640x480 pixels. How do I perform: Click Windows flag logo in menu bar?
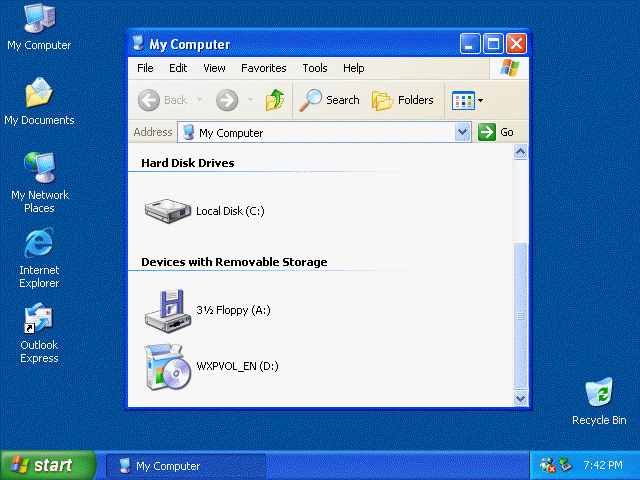510,68
